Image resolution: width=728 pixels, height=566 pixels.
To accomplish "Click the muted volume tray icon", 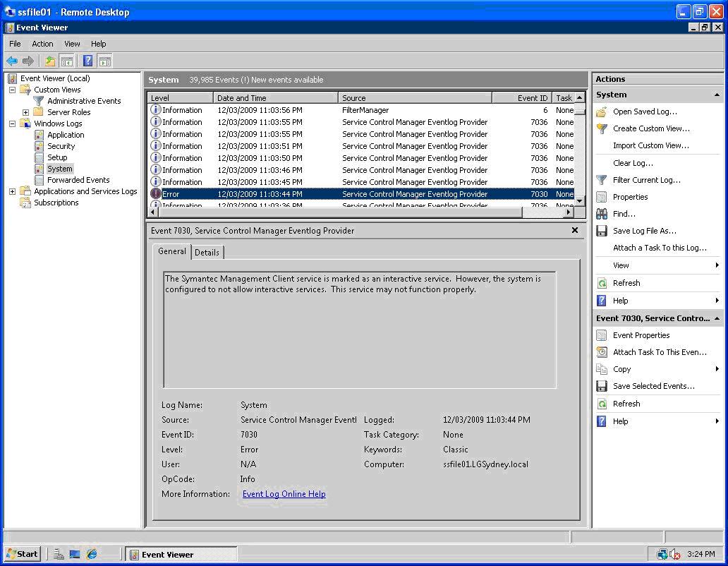I will (674, 554).
